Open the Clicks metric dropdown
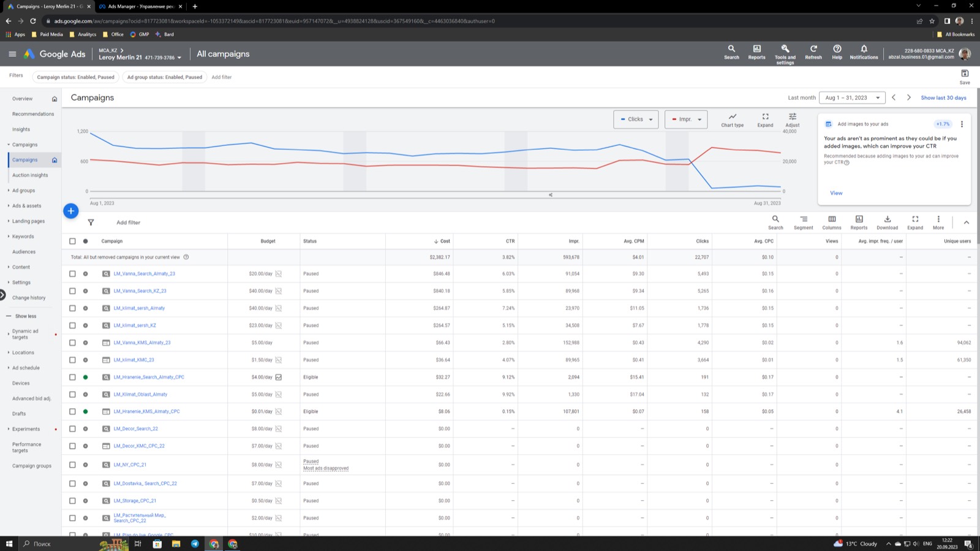Screen dimensions: 980x551 coord(636,120)
